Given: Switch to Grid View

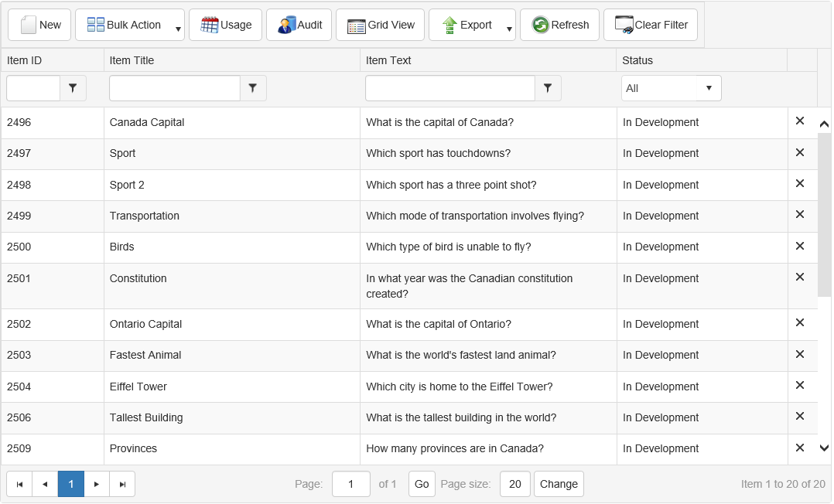Looking at the screenshot, I should point(380,25).
